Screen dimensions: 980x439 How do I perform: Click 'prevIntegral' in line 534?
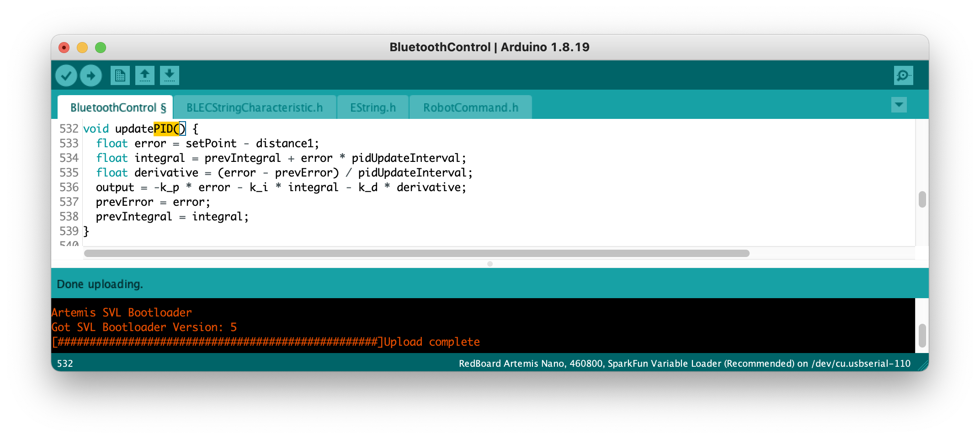coord(243,158)
